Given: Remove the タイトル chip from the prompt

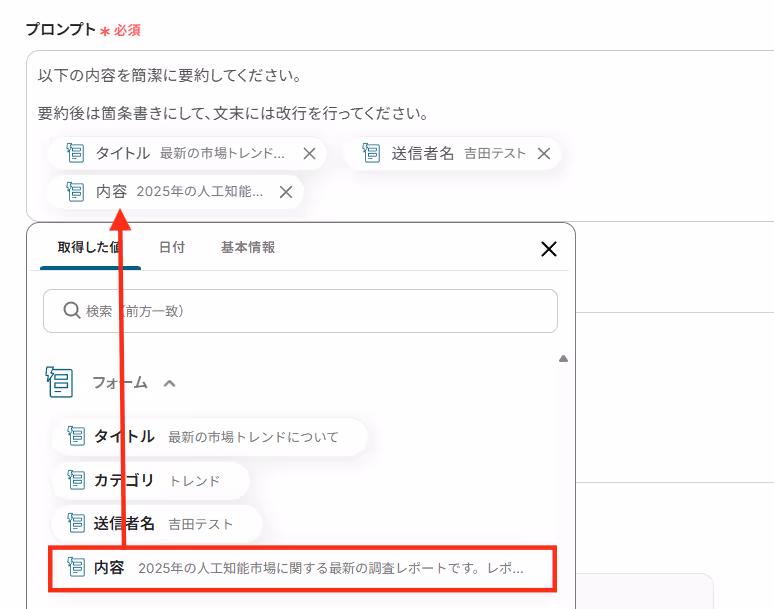Looking at the screenshot, I should click(310, 153).
